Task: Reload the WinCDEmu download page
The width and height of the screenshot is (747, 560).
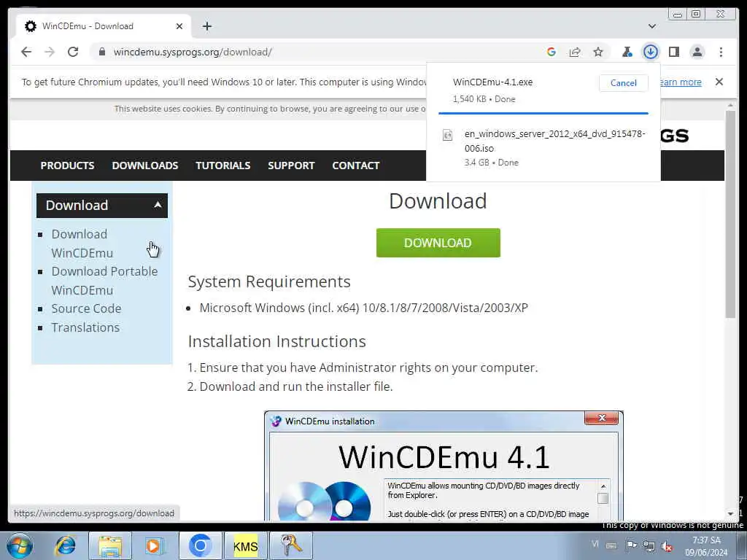Action: click(73, 52)
